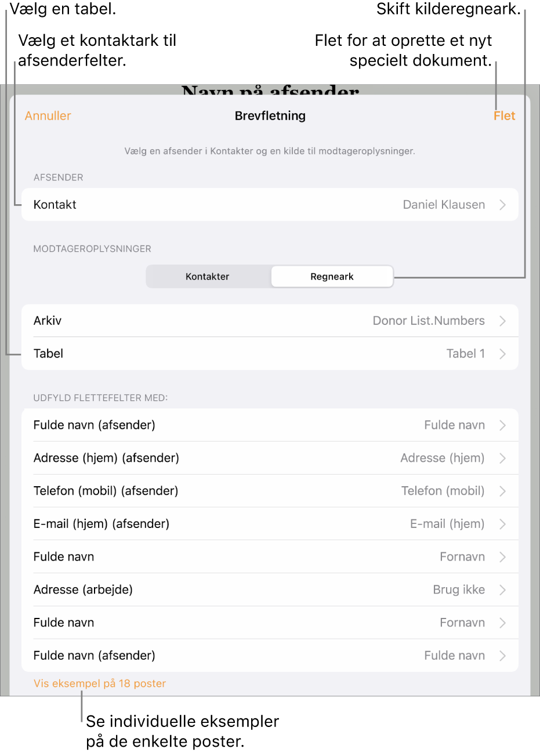Screen dimensions: 540x756
Task: Tap Annuller to cancel mail merge
Action: click(48, 116)
